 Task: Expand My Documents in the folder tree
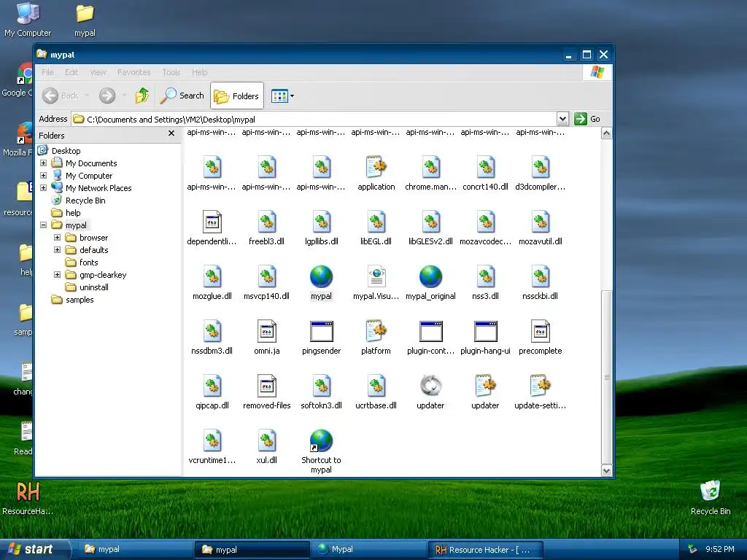(x=43, y=163)
